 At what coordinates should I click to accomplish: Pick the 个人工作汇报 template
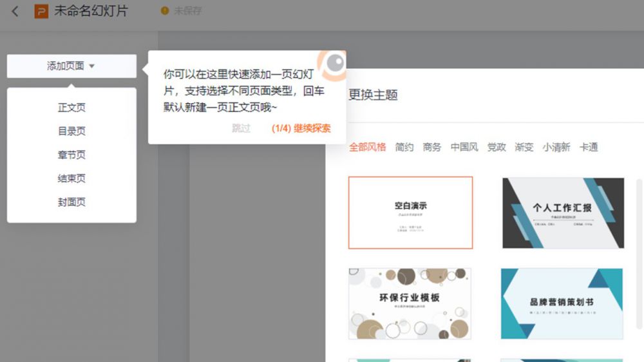click(563, 213)
